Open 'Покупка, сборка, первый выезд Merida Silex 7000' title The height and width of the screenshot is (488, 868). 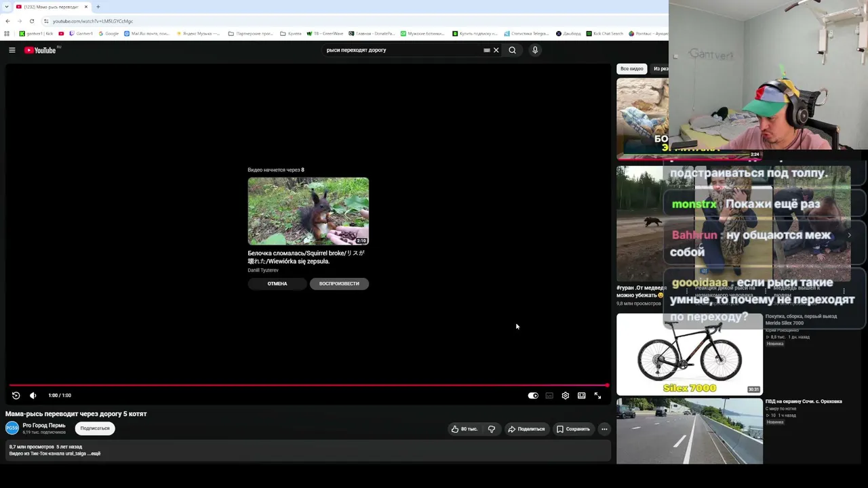click(802, 319)
